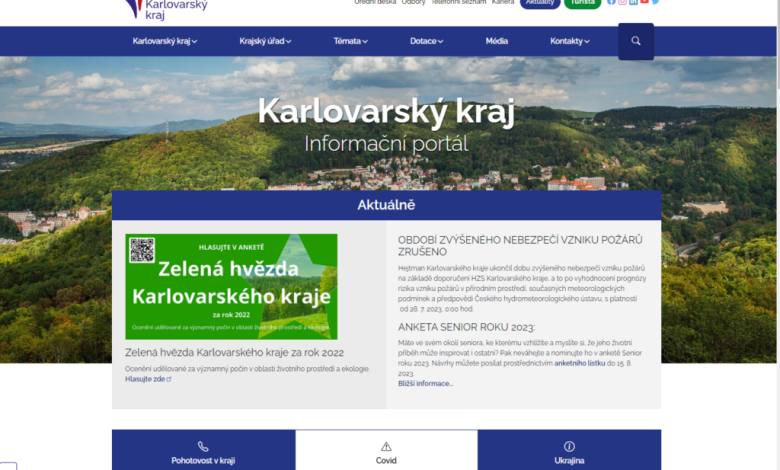780x470 pixels.
Task: Open the Odbory top link
Action: click(413, 2)
